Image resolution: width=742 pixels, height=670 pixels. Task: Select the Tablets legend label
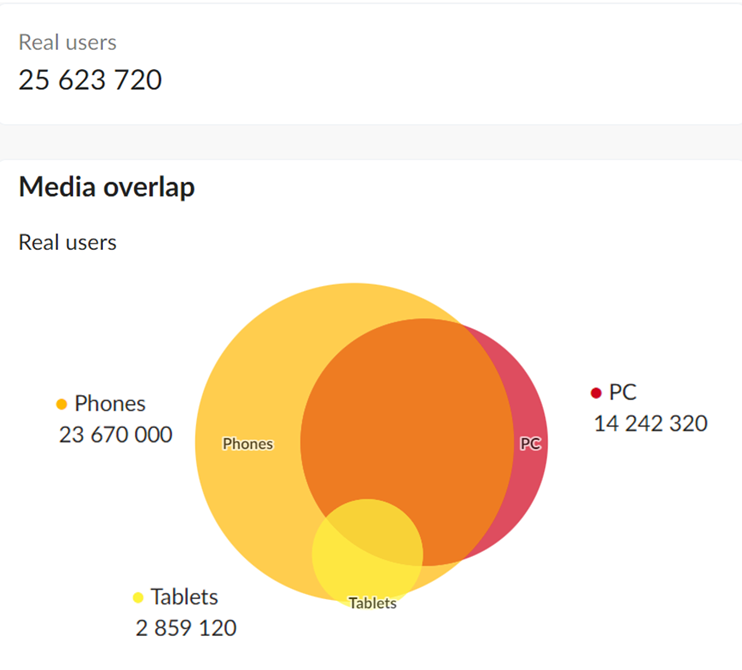[x=185, y=597]
